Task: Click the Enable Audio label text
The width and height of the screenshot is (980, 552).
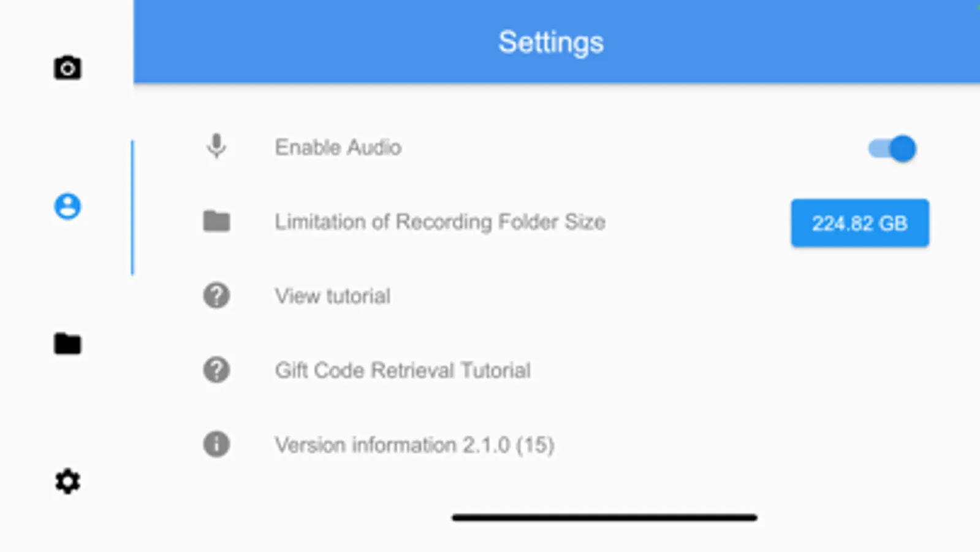Action: click(338, 147)
